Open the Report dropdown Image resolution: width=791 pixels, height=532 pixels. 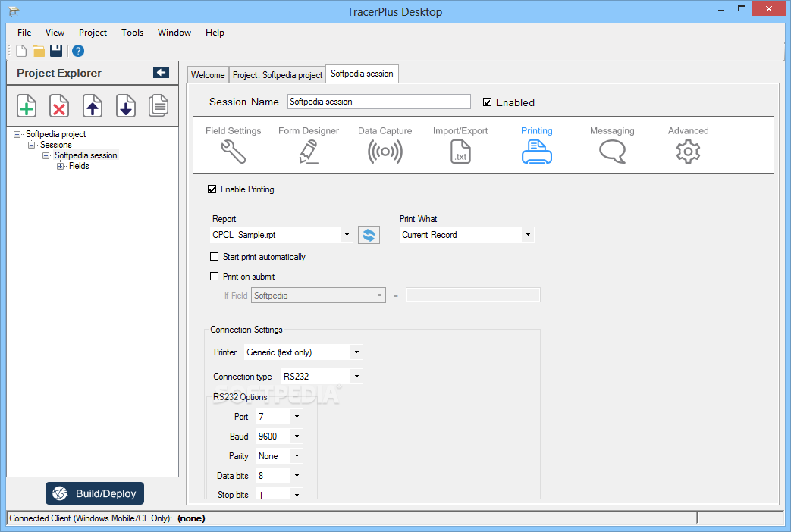(x=347, y=235)
